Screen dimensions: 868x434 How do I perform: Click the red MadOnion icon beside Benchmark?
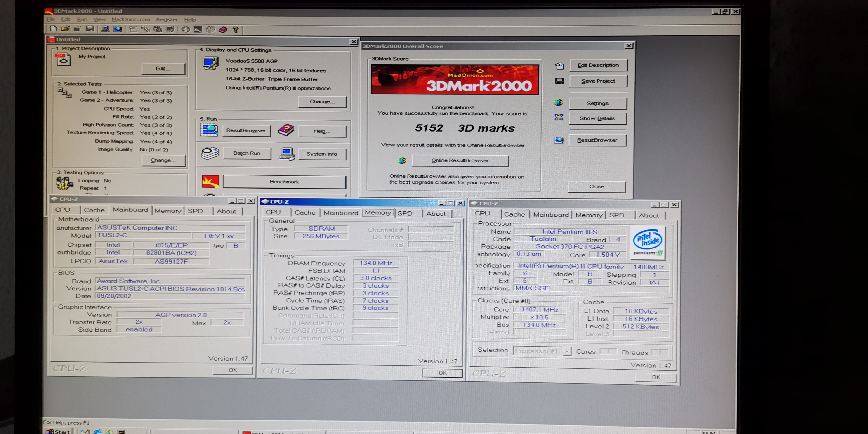tap(210, 181)
